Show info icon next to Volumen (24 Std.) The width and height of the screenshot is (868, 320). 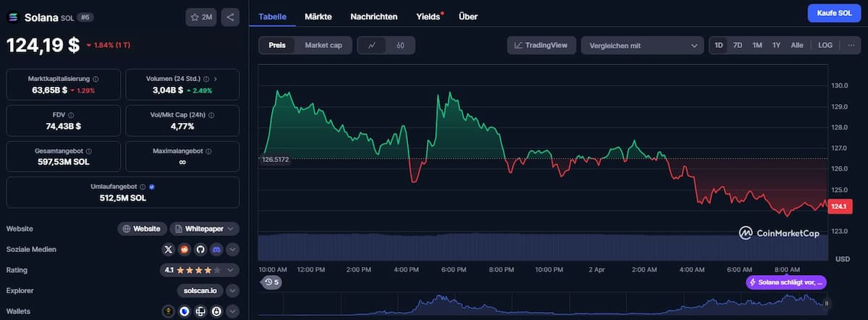(x=205, y=78)
